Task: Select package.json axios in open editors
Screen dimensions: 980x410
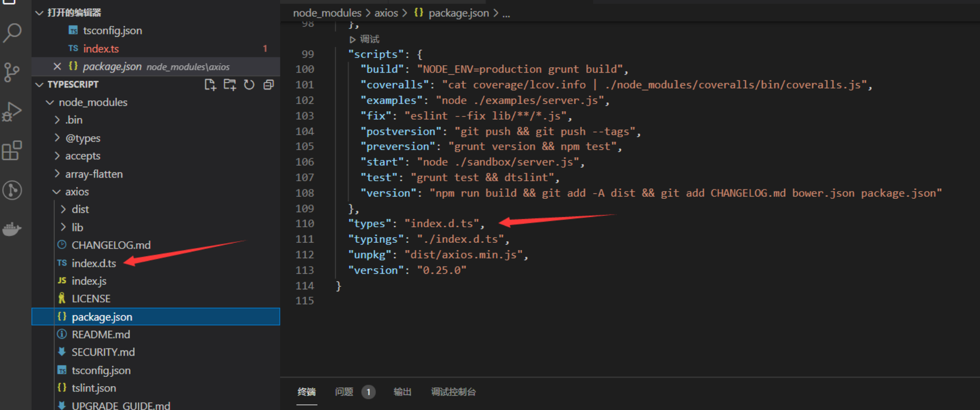Action: click(x=156, y=66)
